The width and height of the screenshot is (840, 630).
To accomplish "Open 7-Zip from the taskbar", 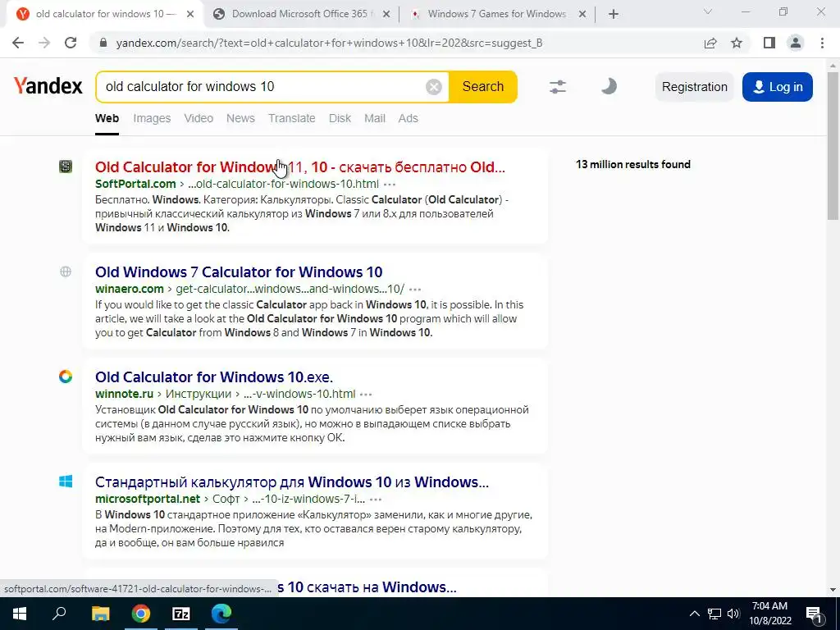I will point(181,614).
